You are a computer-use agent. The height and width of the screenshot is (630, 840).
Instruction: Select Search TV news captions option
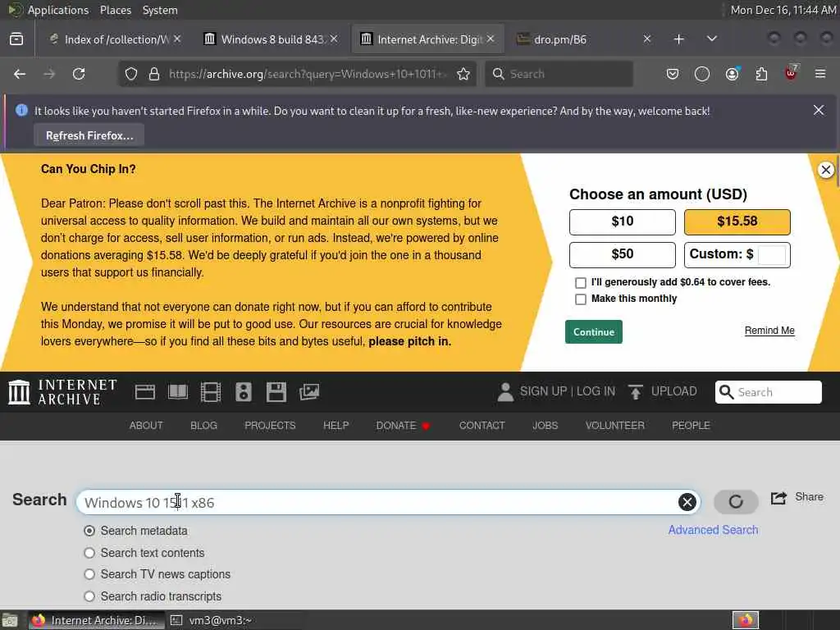(89, 574)
